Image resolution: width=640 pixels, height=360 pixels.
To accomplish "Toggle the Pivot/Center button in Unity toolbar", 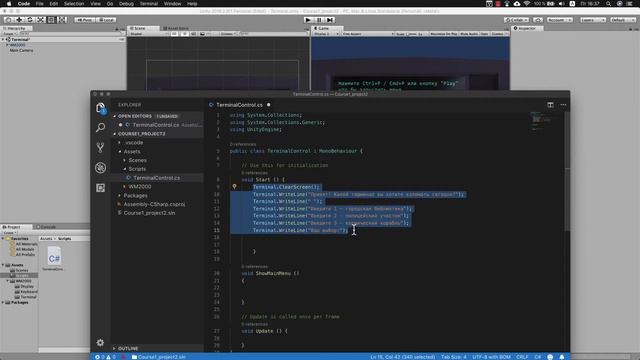I will 84,20.
